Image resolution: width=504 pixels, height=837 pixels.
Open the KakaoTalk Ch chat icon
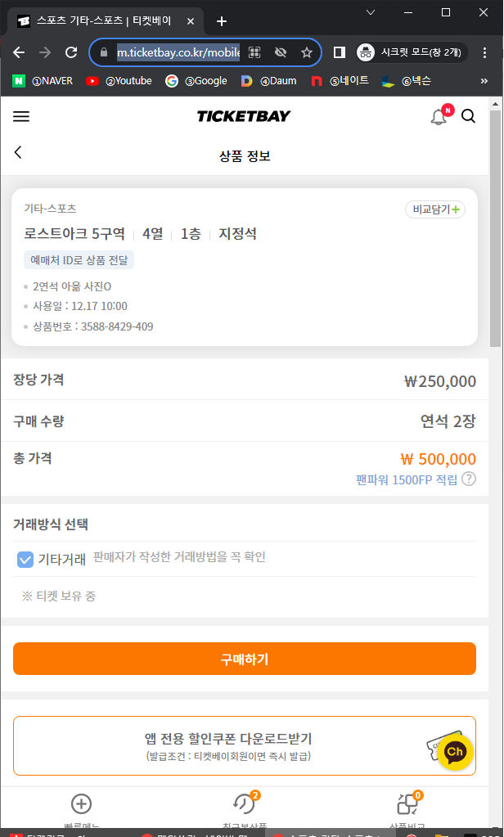click(455, 752)
